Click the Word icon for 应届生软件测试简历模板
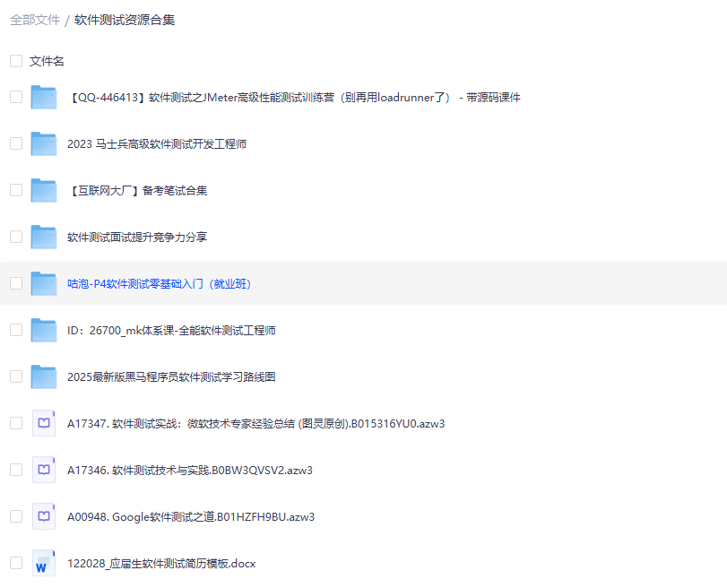The width and height of the screenshot is (727, 588). (43, 563)
